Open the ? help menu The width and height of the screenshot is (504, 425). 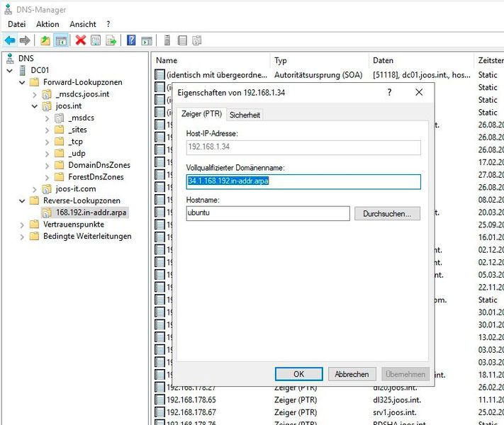tap(108, 24)
